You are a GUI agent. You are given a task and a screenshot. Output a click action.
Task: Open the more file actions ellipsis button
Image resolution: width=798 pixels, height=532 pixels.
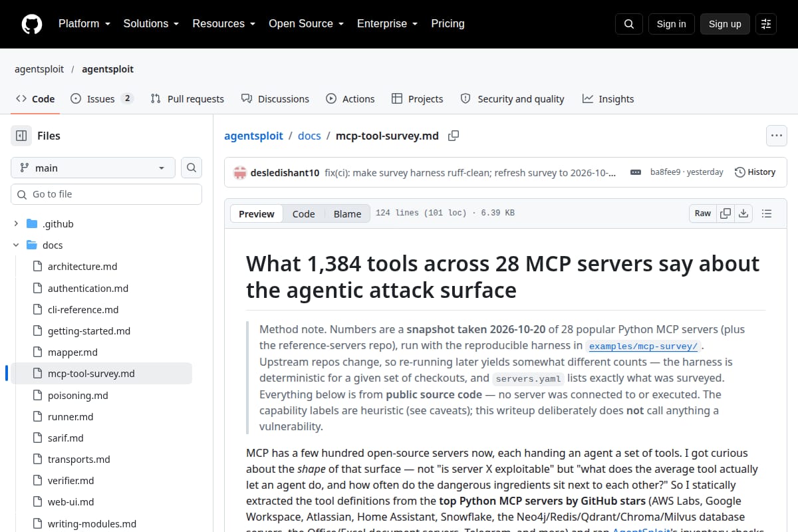pos(777,136)
